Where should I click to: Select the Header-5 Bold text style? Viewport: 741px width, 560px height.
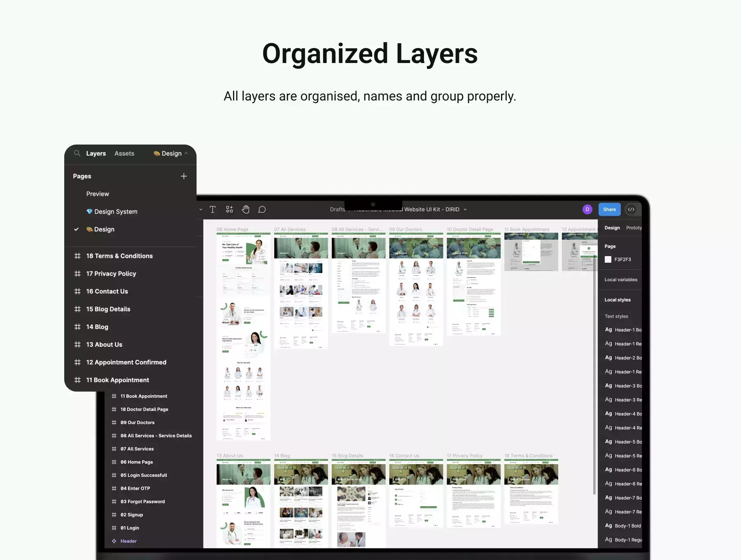[x=623, y=442]
